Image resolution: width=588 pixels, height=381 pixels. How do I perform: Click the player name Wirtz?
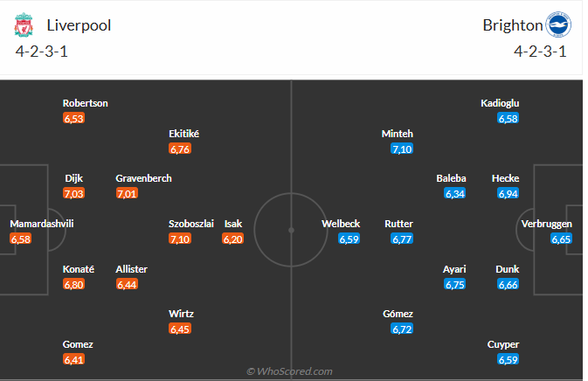[x=183, y=314]
